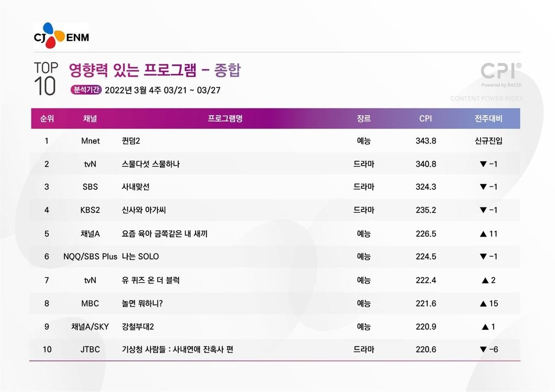Click the JTBC channel cell
Image resolution: width=555 pixels, height=392 pixels.
90,349
